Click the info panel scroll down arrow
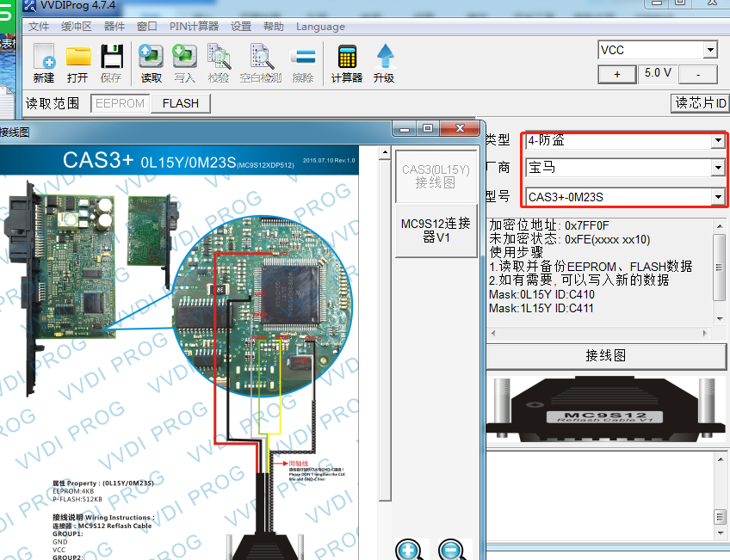This screenshot has width=730, height=560. click(x=720, y=319)
